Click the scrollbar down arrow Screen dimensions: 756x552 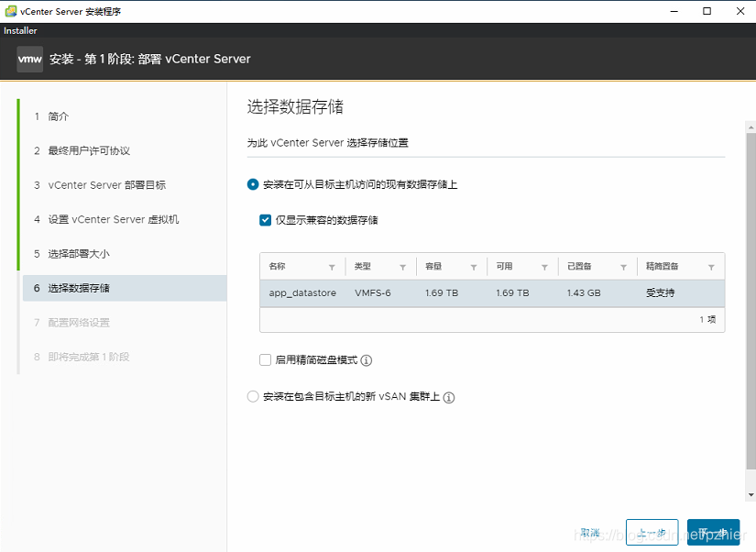click(x=751, y=495)
